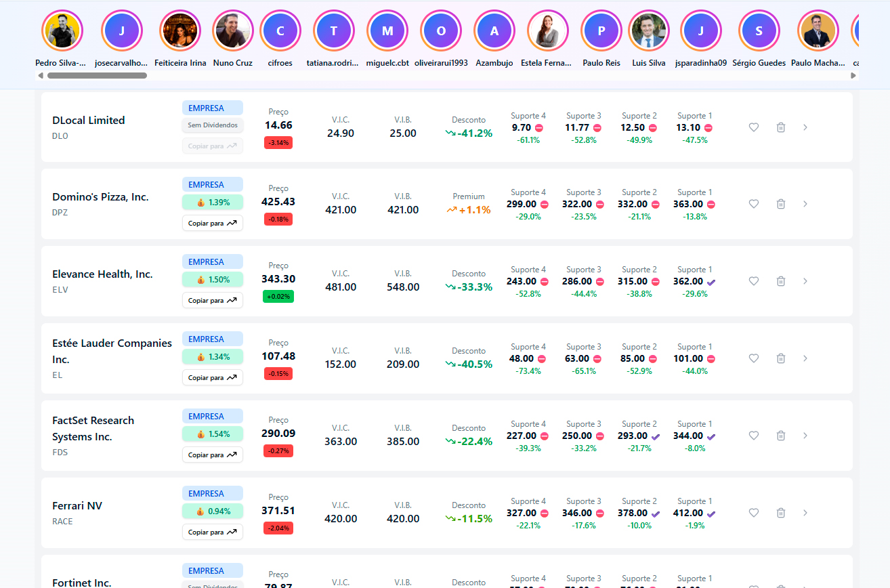This screenshot has height=588, width=890.
Task: Toggle Suporte 1 red marker for DLocal
Action: [x=708, y=127]
